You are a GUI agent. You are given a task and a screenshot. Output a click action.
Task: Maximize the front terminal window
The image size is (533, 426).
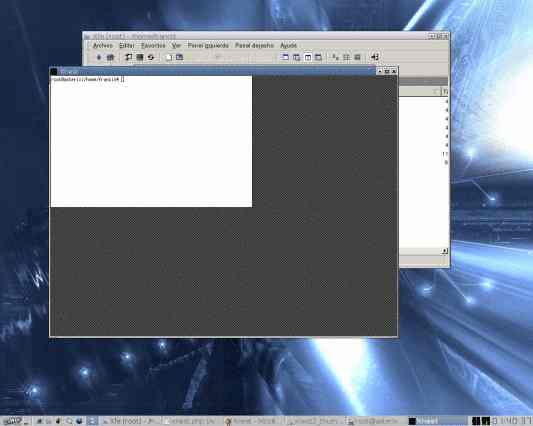(387, 71)
